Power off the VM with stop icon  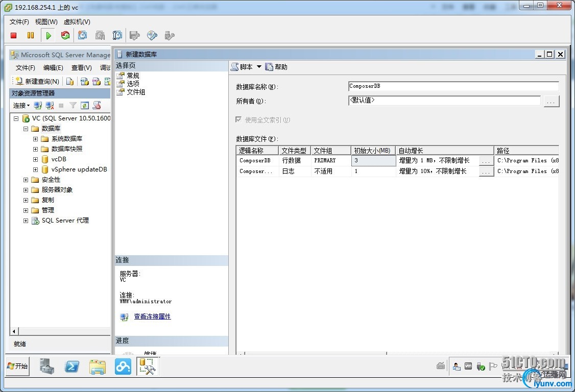[x=13, y=35]
